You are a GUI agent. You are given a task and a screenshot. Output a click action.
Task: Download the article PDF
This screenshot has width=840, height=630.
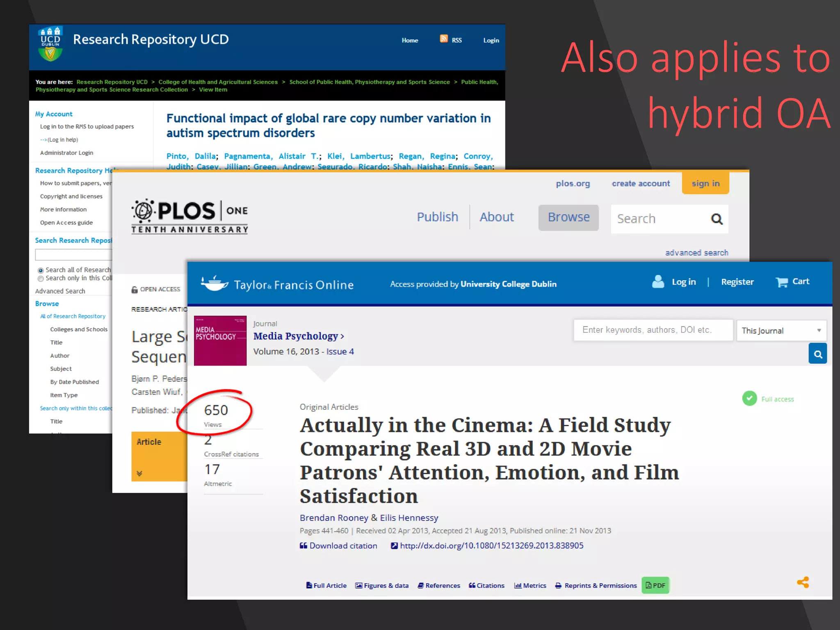(x=655, y=585)
